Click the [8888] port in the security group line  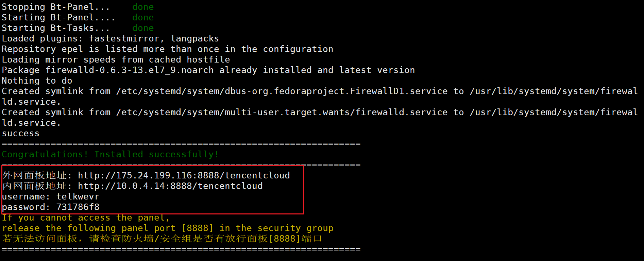[x=198, y=228]
